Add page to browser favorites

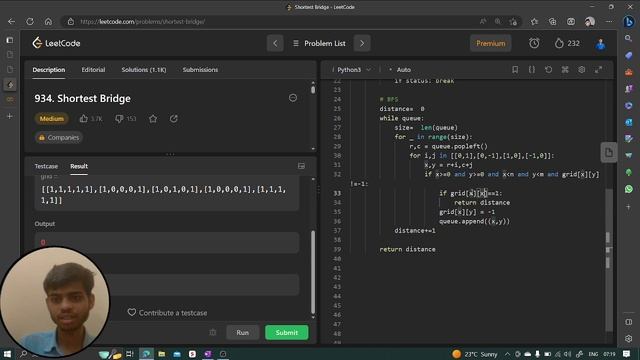[513, 22]
